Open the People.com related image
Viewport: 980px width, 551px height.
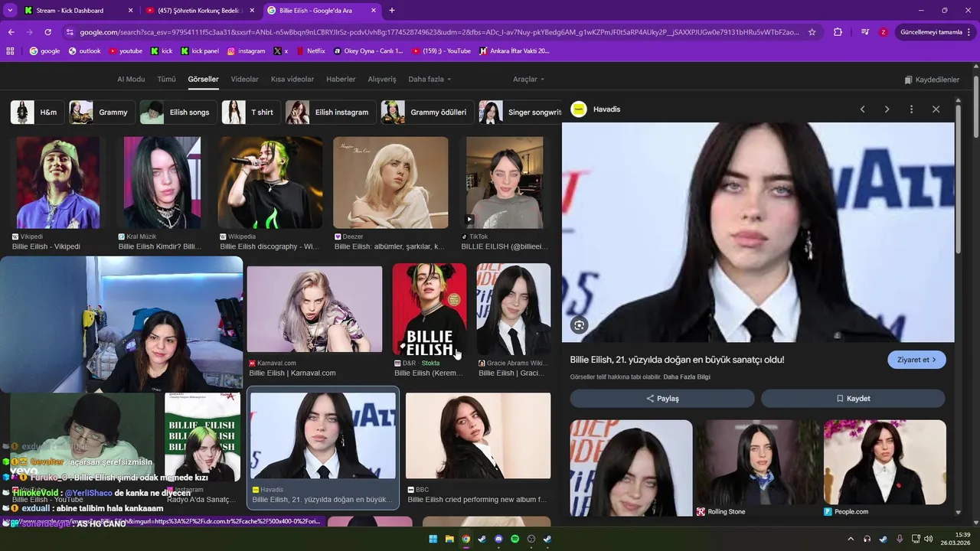click(x=884, y=462)
